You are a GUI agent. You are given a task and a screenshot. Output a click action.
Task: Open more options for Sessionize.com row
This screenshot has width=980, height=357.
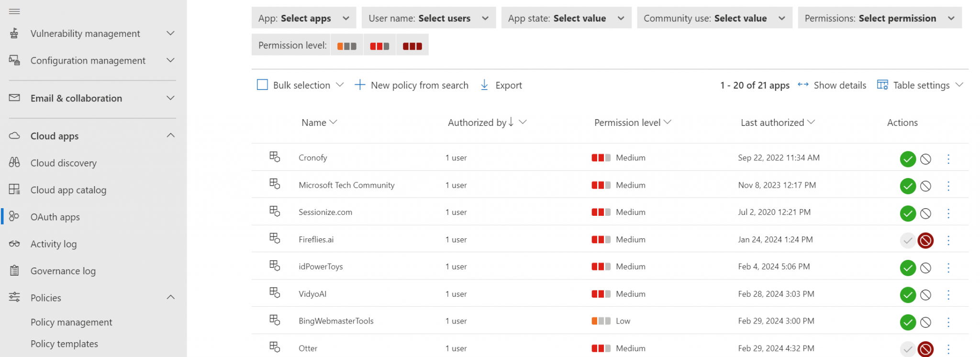pos(948,213)
